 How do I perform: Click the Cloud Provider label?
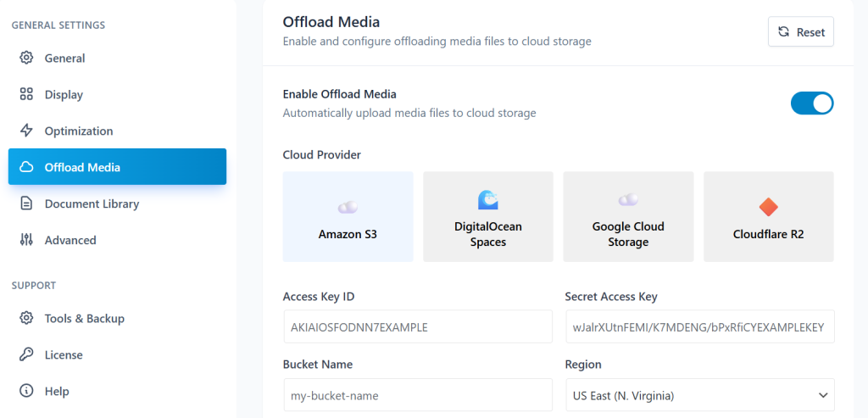pos(321,155)
